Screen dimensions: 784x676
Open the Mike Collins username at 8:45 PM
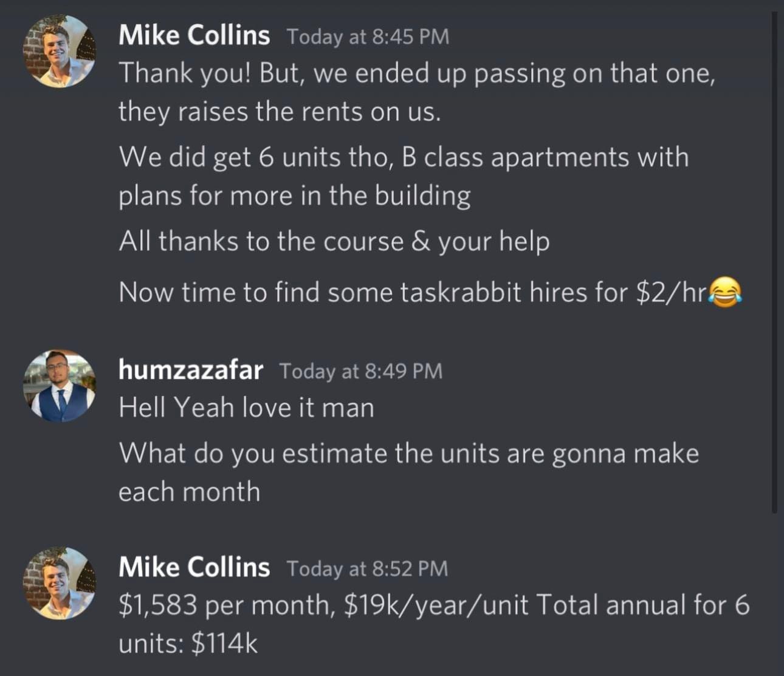click(194, 35)
